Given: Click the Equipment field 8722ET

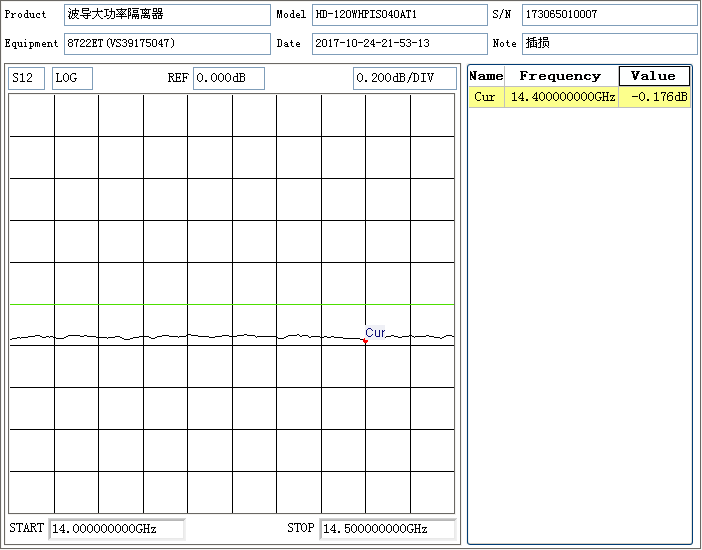Looking at the screenshot, I should (x=167, y=43).
